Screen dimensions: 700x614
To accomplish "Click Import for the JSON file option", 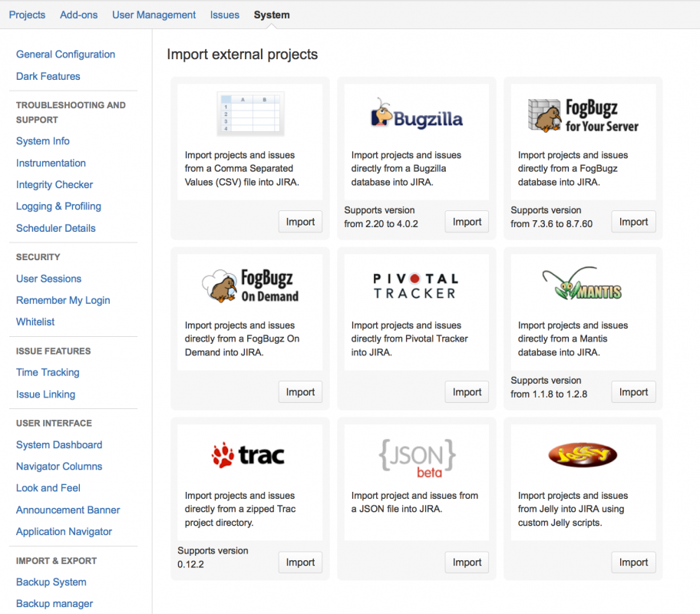I will click(x=467, y=563).
